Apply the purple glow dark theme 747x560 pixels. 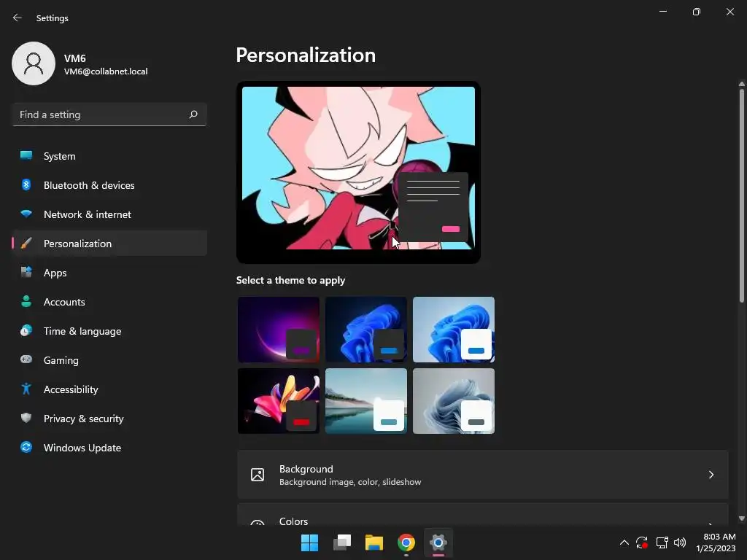pyautogui.click(x=279, y=330)
